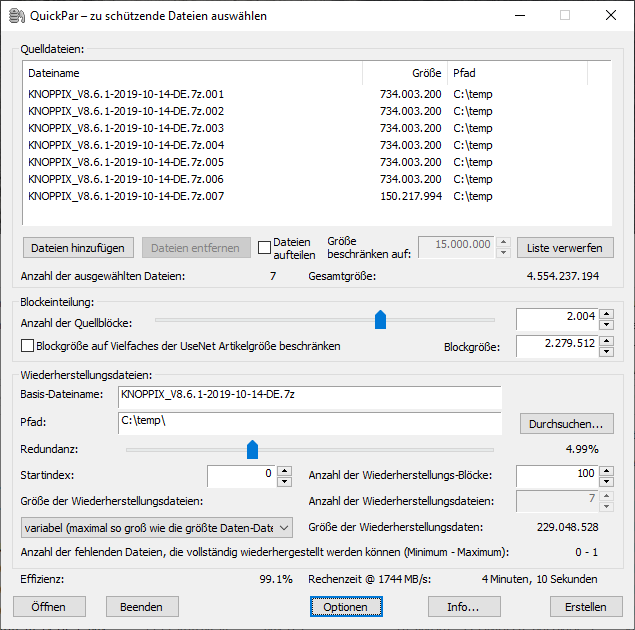Select file KNOPPIX_V8.6.1-2019-10-14-DE.7z.003
The height and width of the screenshot is (630, 635).
pos(126,128)
